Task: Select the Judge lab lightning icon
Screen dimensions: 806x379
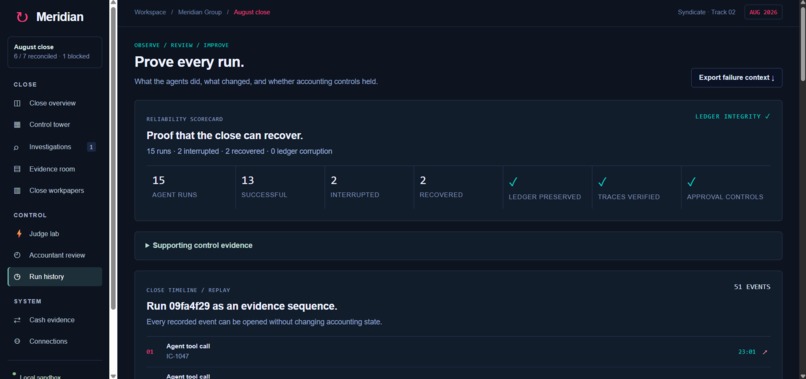Action: point(19,234)
